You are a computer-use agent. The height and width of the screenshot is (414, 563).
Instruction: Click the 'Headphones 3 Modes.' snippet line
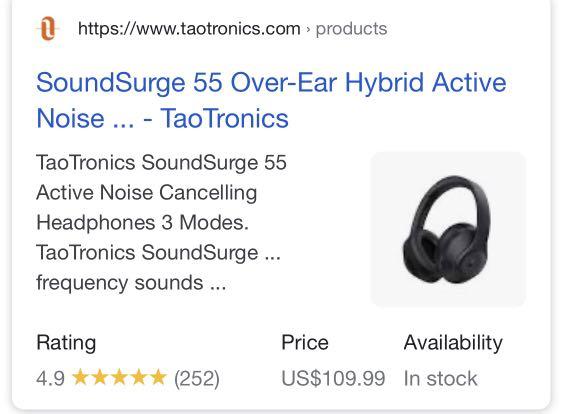pyautogui.click(x=143, y=223)
